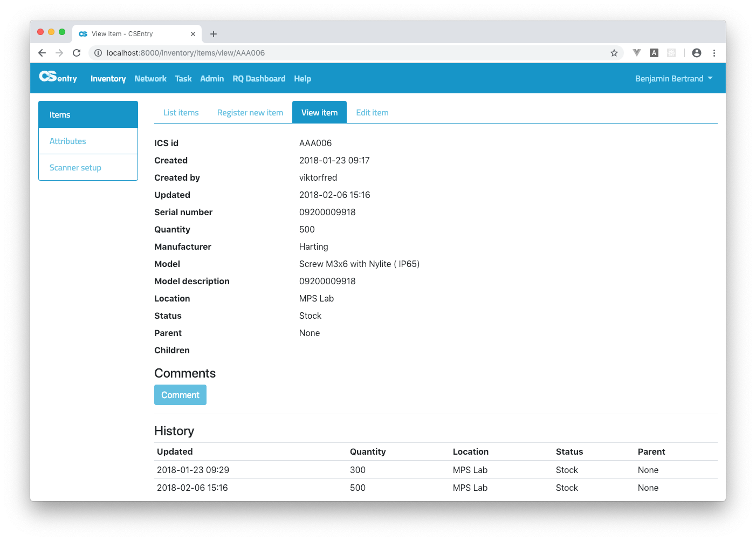Bookmark this page with star icon
The image size is (756, 541).
(x=614, y=53)
